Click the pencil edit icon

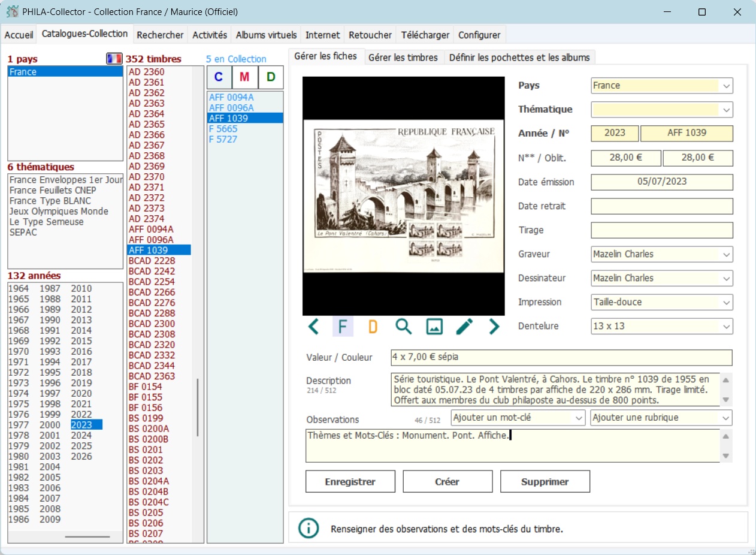pyautogui.click(x=464, y=327)
